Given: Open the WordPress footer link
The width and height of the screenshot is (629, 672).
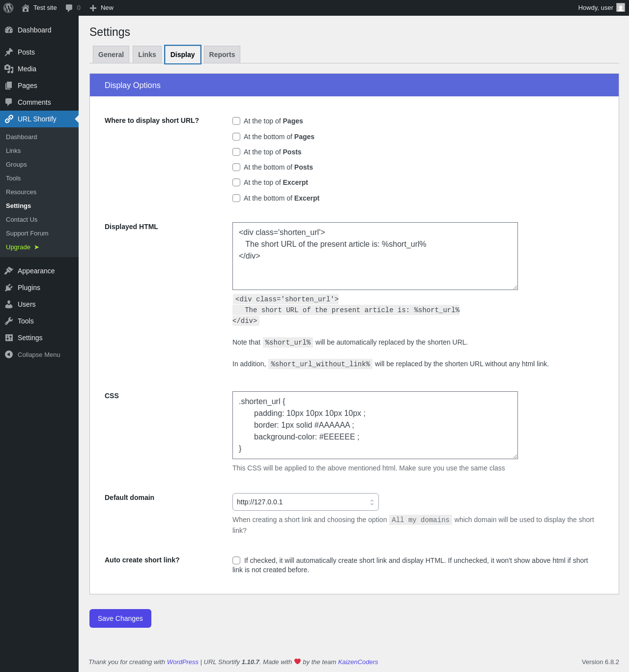Looking at the screenshot, I should coord(183,662).
